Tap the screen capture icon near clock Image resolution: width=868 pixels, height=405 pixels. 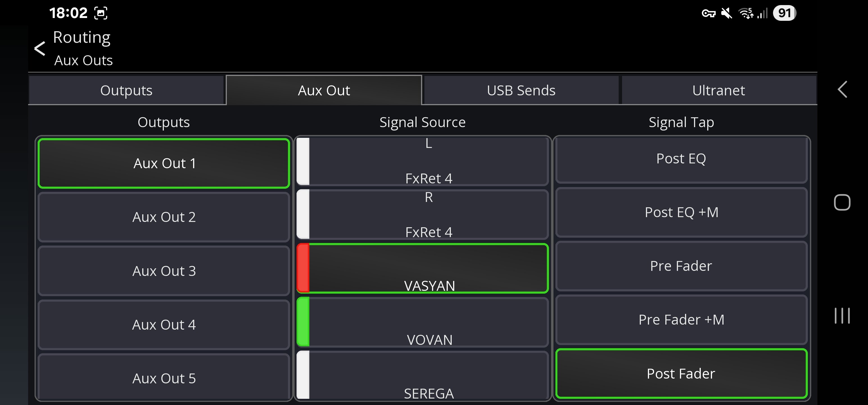(101, 13)
